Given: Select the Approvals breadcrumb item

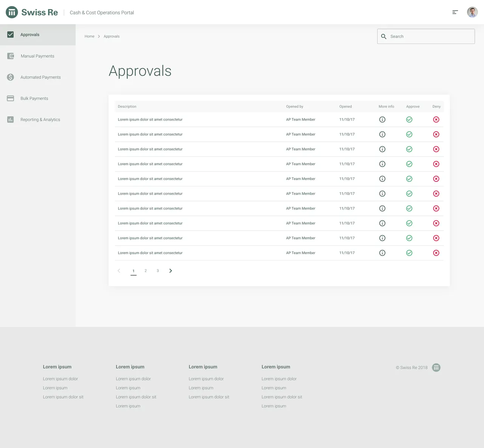Looking at the screenshot, I should (x=112, y=36).
